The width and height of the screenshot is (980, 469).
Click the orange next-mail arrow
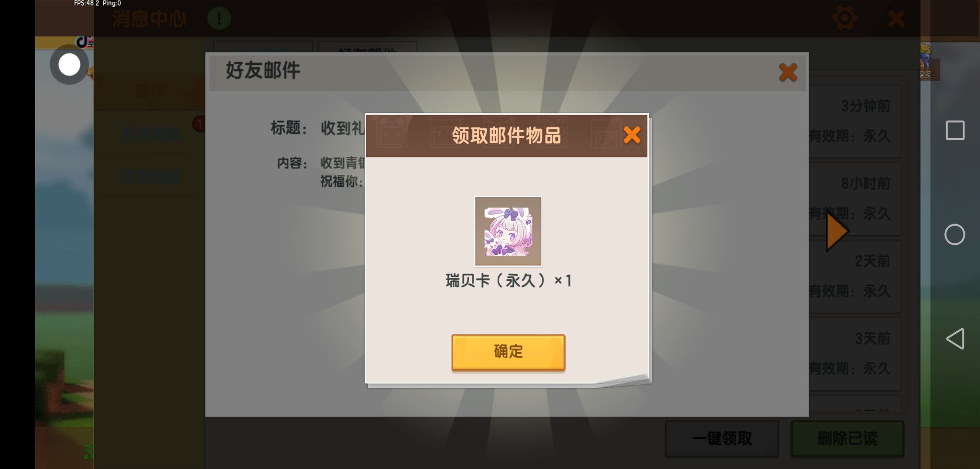pos(837,231)
